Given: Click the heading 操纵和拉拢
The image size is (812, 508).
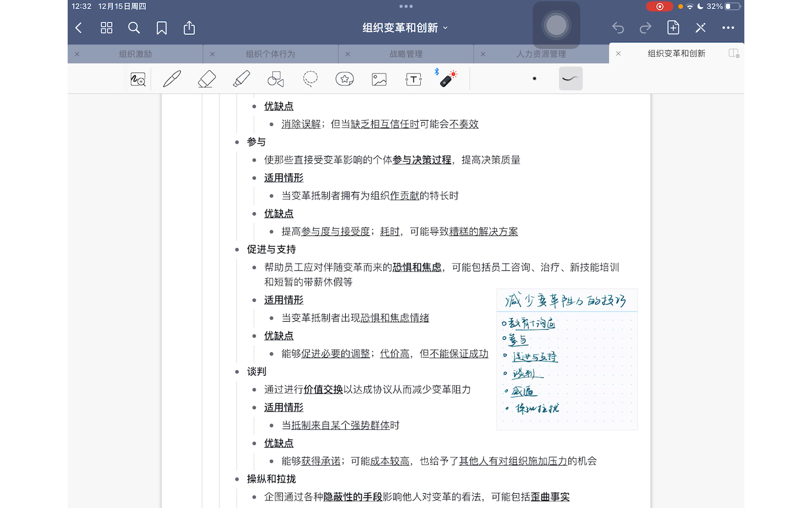Looking at the screenshot, I should (271, 479).
